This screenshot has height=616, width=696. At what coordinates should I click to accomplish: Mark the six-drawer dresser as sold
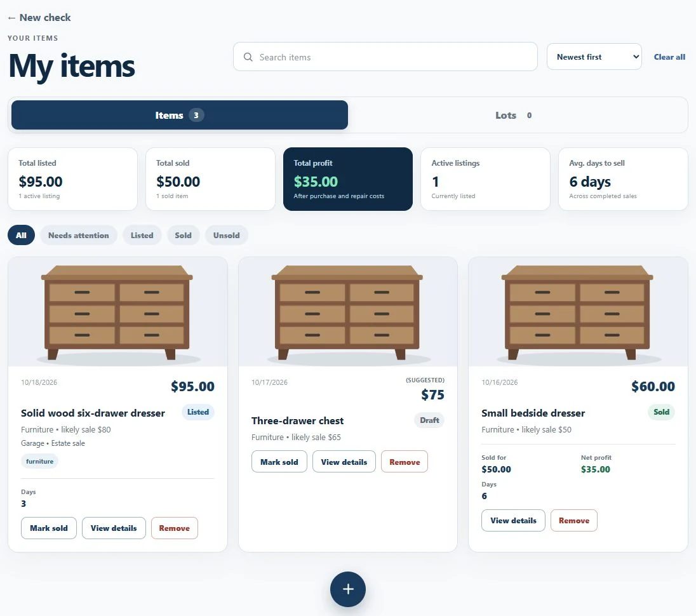click(x=49, y=528)
